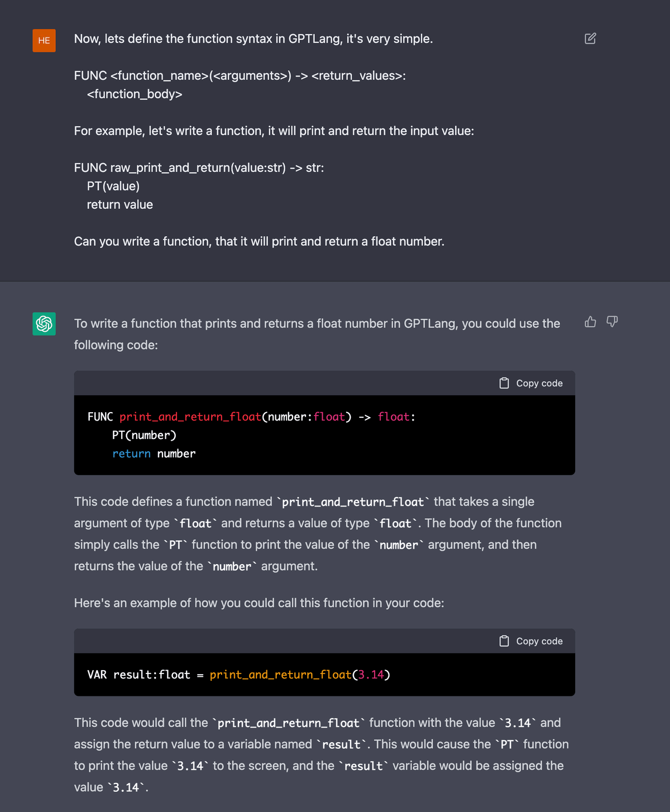Give the response a thumbs up

coord(590,322)
